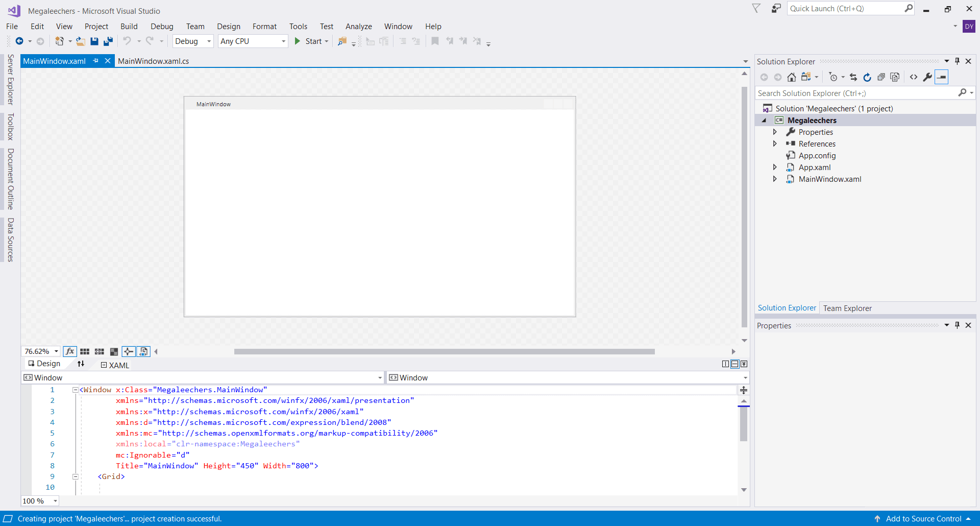The width and height of the screenshot is (980, 526).
Task: Expand the App.xaml node
Action: coord(775,167)
